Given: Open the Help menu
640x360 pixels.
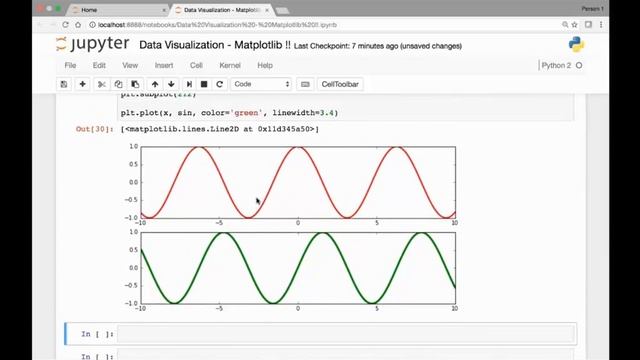Looking at the screenshot, I should pyautogui.click(x=265, y=65).
